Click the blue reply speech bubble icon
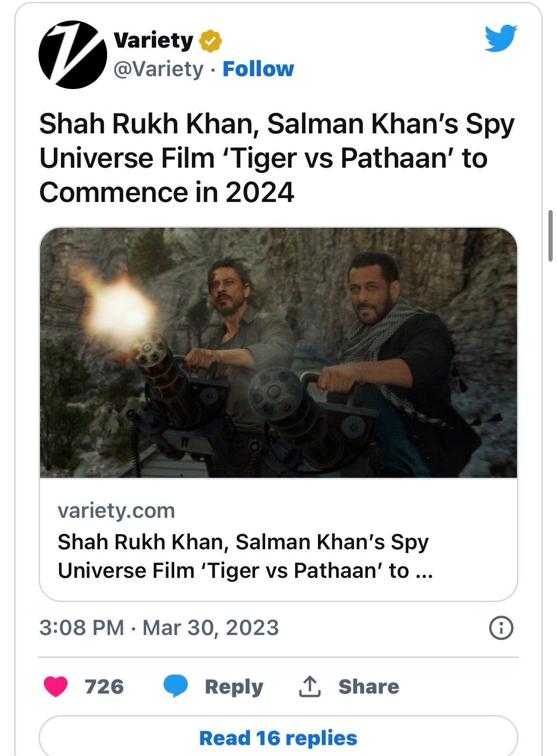 [x=175, y=686]
